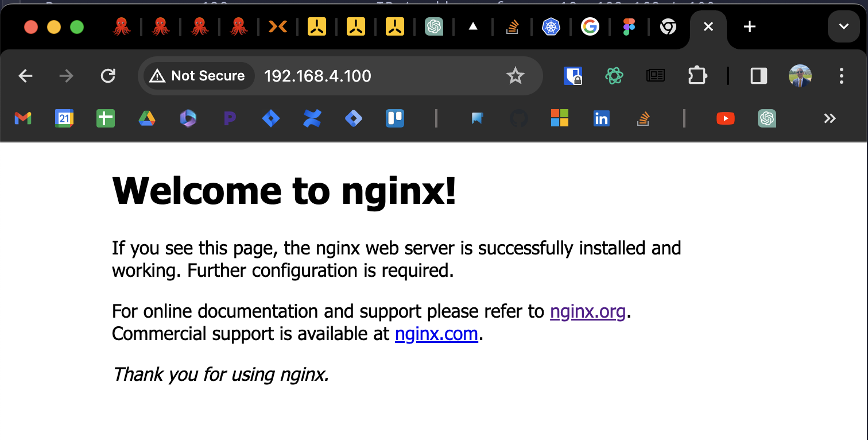Toggle the browser side panel
The width and height of the screenshot is (868, 440).
(x=759, y=76)
